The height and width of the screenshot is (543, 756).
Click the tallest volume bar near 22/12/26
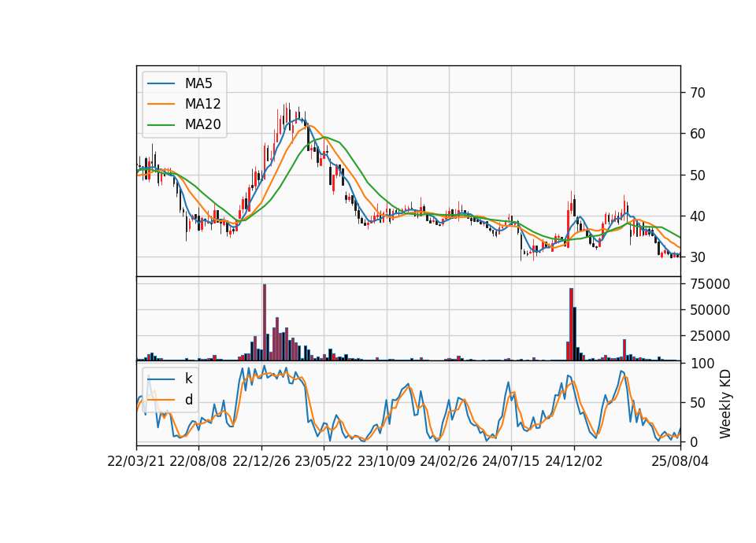click(x=265, y=323)
